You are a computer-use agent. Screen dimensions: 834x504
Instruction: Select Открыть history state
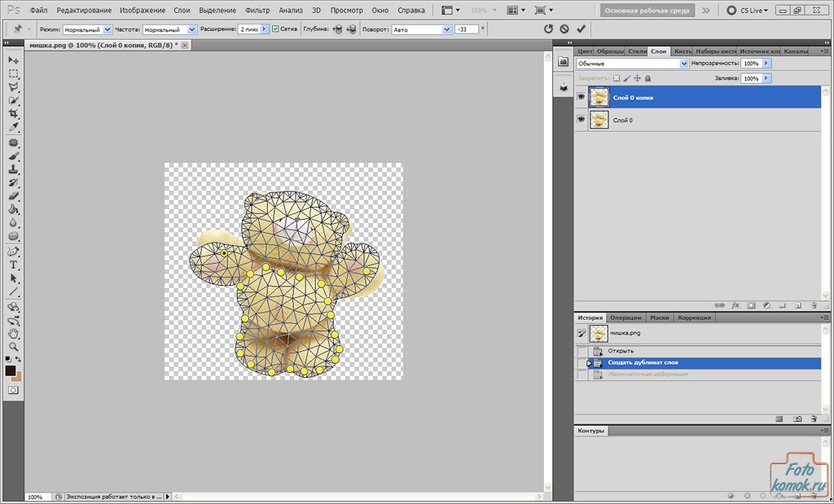(x=621, y=351)
